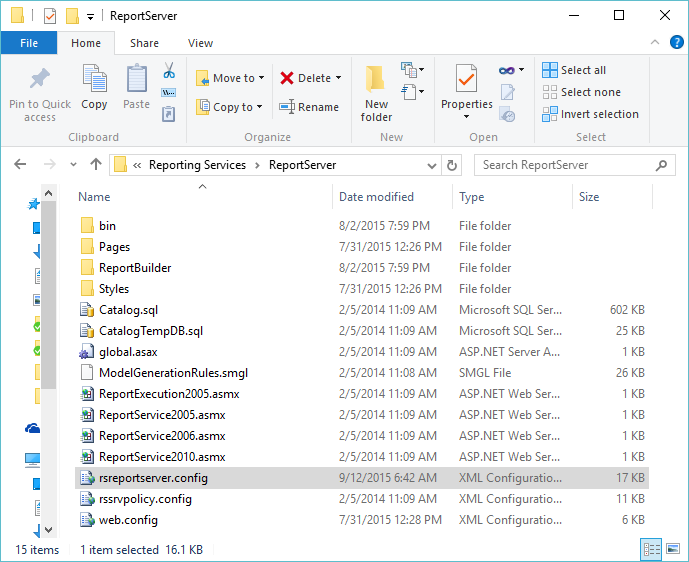Click the Paste shortcut icon

(x=169, y=114)
